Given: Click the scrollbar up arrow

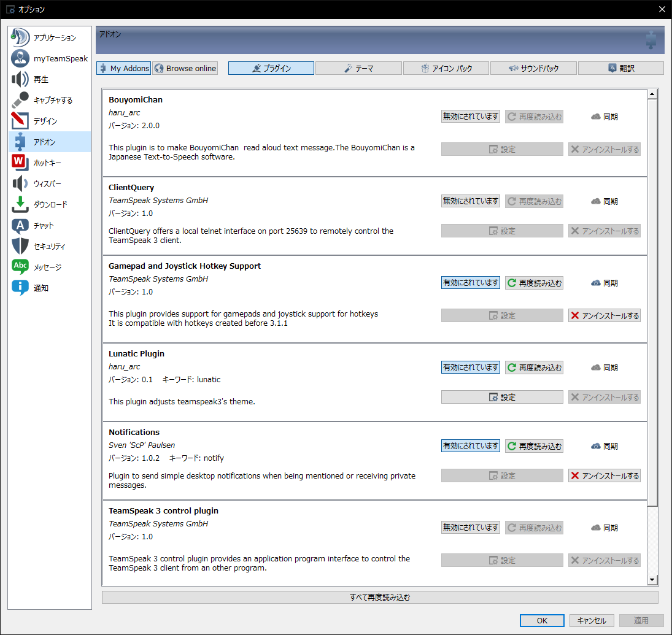Looking at the screenshot, I should (x=652, y=94).
